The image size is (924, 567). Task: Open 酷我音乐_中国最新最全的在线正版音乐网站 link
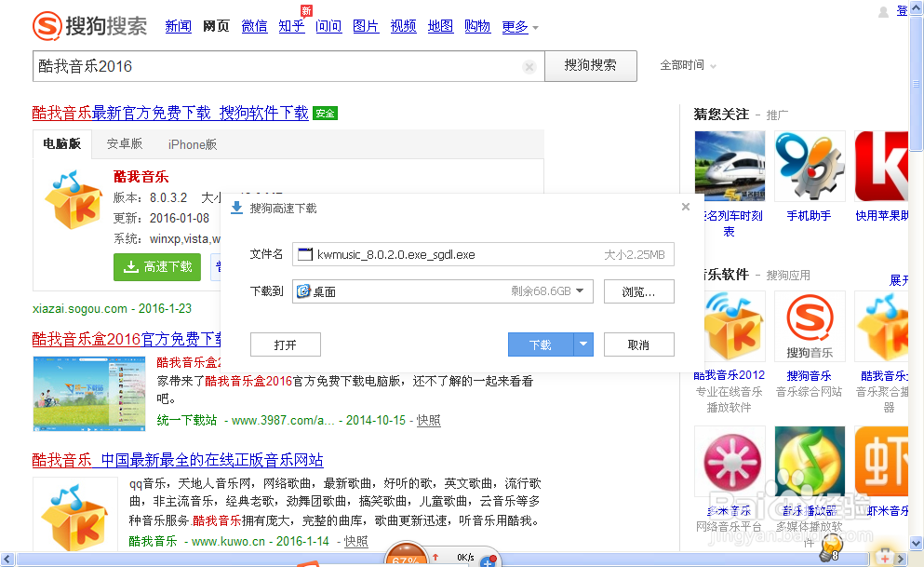click(x=178, y=460)
